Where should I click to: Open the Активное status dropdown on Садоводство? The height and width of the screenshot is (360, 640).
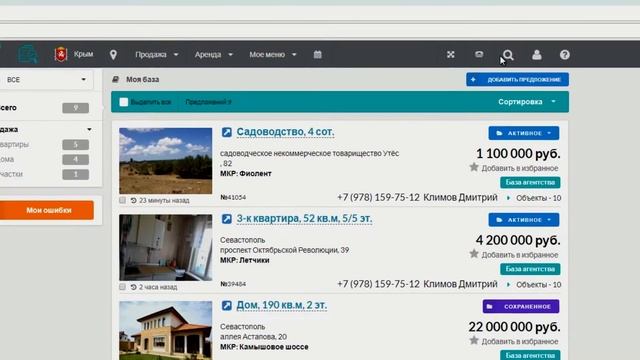point(524,133)
